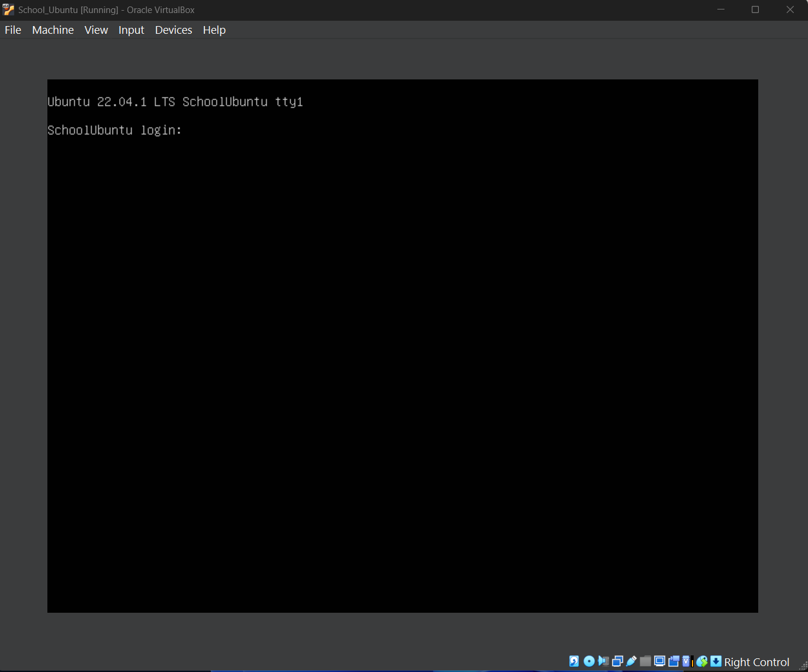This screenshot has width=808, height=672.
Task: Open the display settings status icon
Action: pos(659,661)
